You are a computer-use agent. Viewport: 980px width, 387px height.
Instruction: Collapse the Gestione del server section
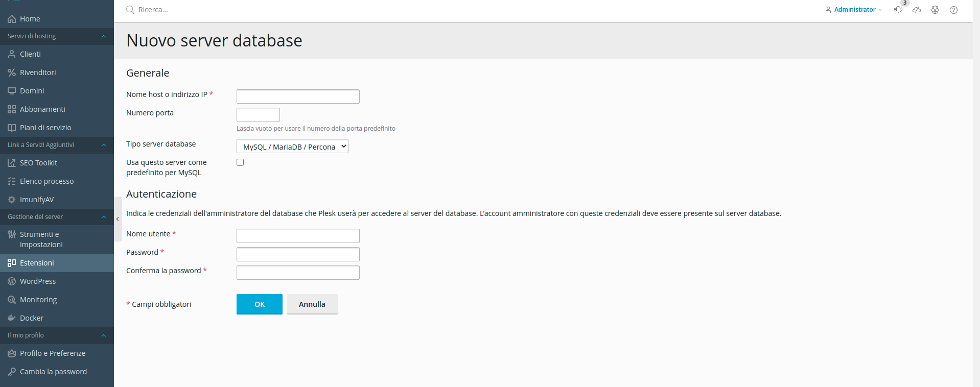(104, 217)
